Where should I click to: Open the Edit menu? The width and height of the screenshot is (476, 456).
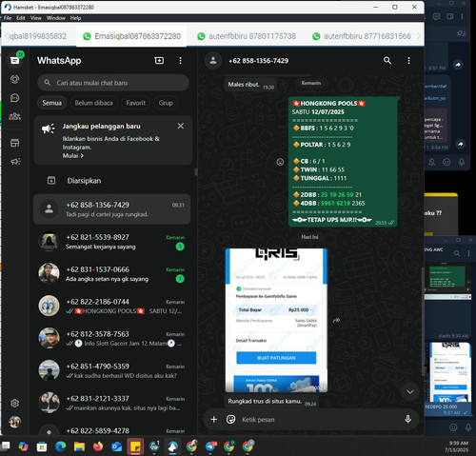(x=21, y=18)
